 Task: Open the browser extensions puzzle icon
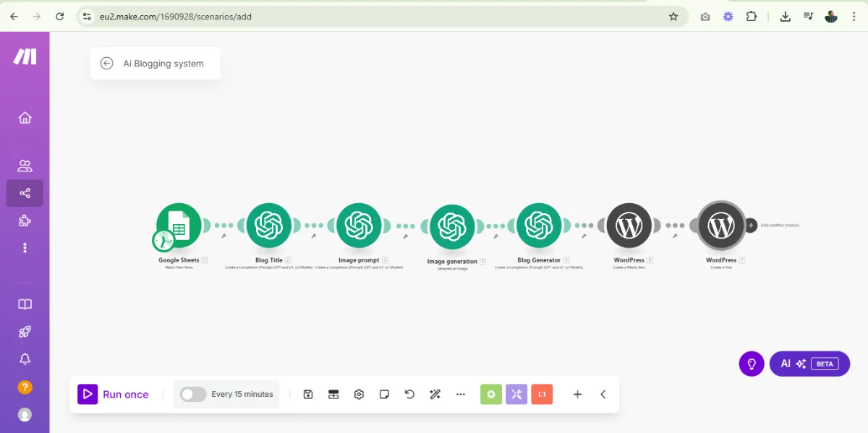click(x=752, y=16)
